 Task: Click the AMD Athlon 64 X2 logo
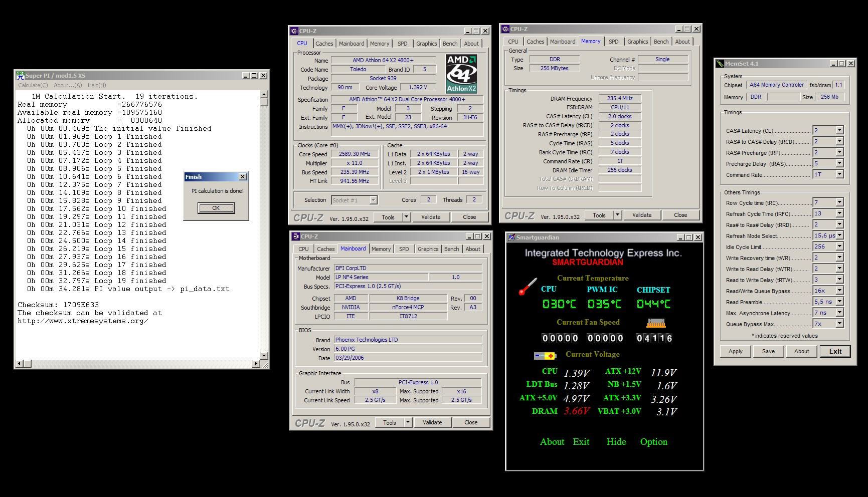coord(461,74)
